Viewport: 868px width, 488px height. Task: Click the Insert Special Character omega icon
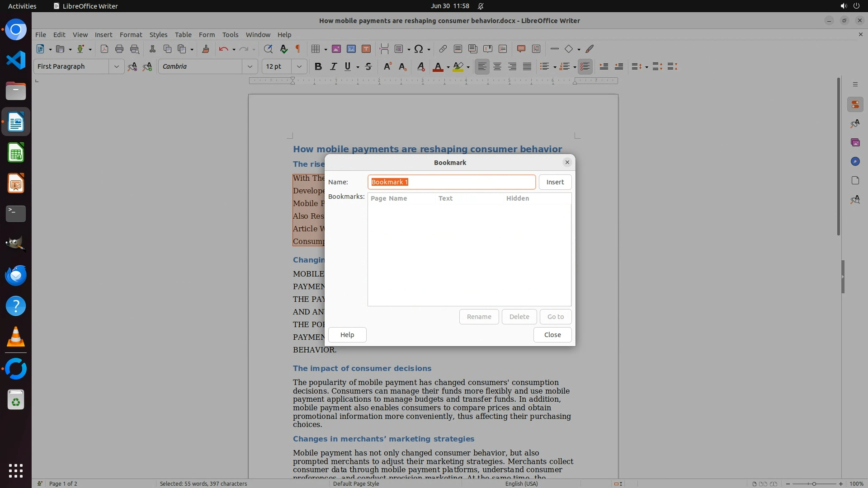tap(419, 49)
